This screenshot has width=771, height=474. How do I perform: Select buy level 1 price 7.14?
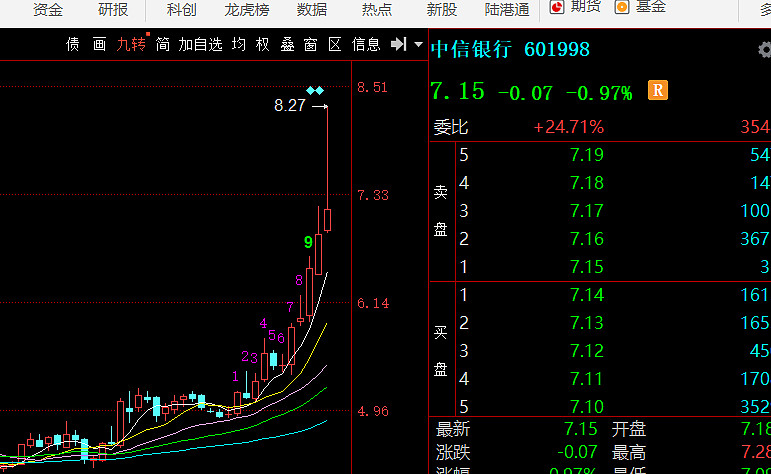pos(587,295)
